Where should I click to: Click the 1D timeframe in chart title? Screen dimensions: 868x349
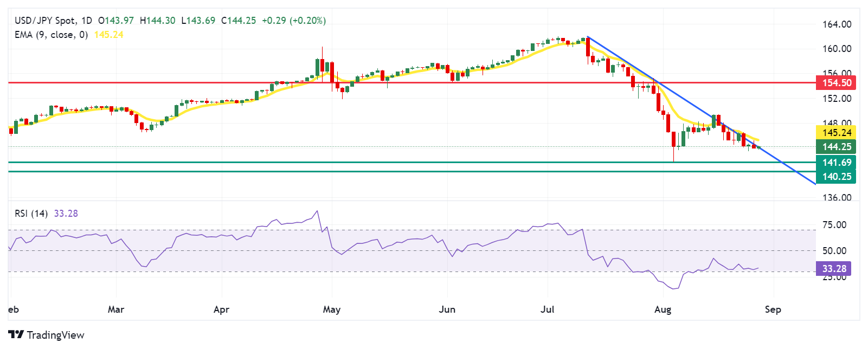click(86, 21)
